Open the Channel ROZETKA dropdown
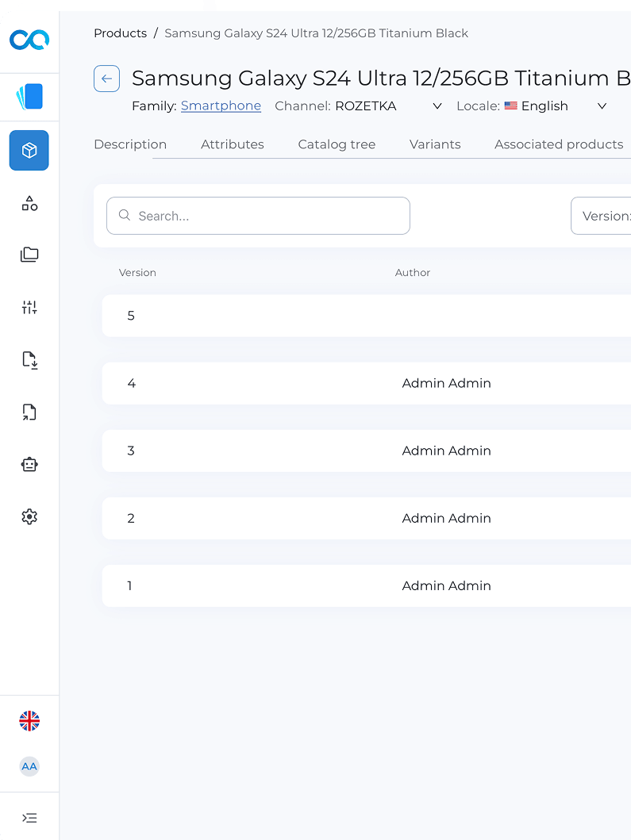 [x=388, y=106]
